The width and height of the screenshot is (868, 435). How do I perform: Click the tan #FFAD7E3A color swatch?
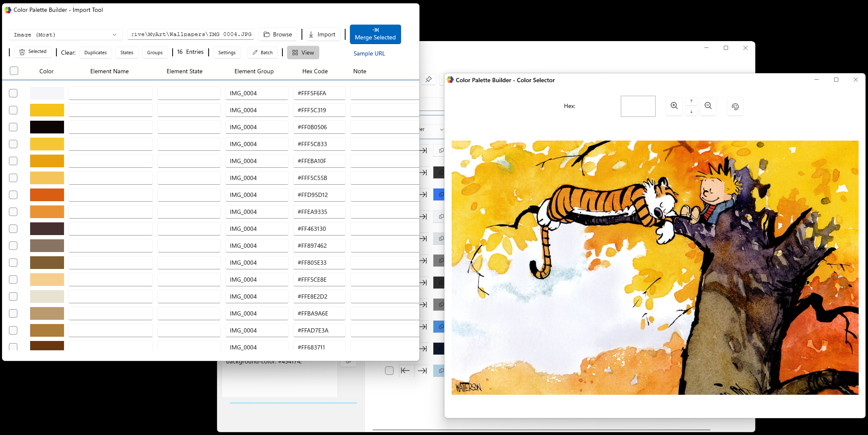[x=47, y=330]
